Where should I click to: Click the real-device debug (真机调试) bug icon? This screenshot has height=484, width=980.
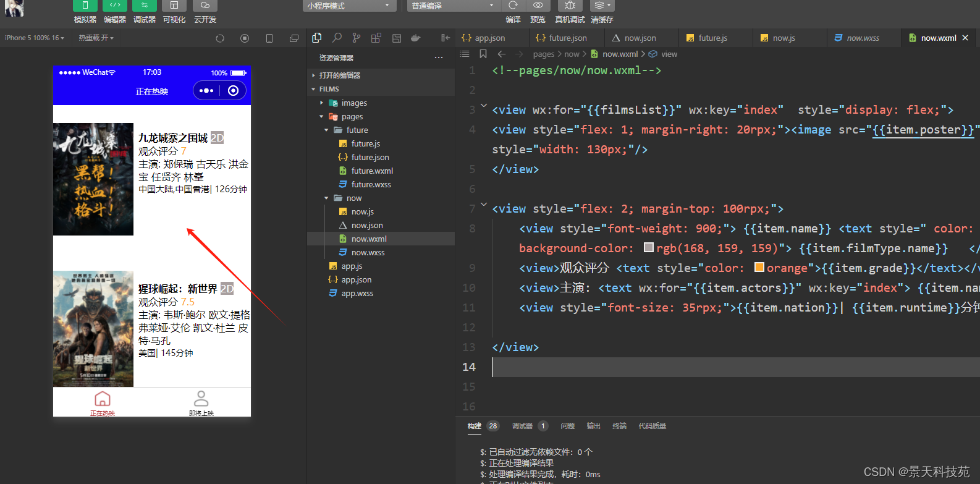coord(570,6)
